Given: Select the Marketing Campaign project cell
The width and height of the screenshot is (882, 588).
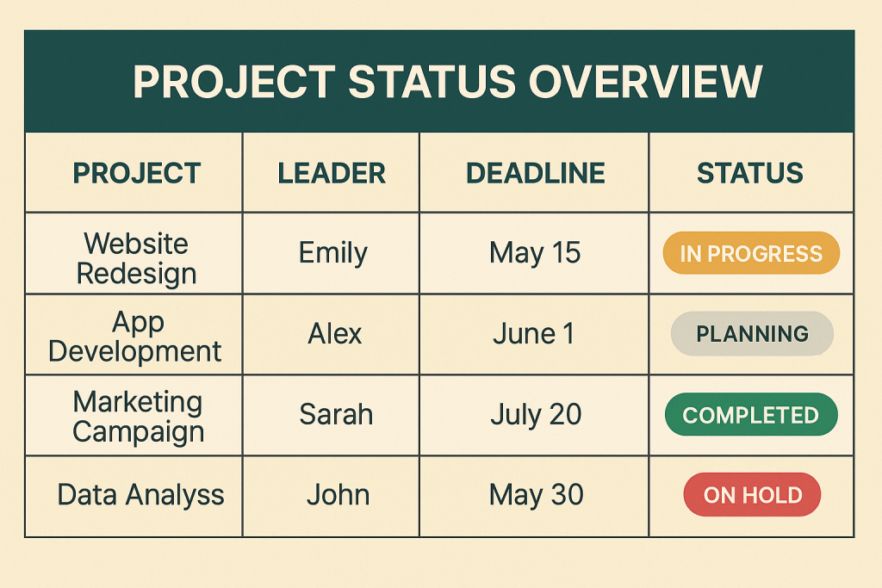Looking at the screenshot, I should (134, 416).
